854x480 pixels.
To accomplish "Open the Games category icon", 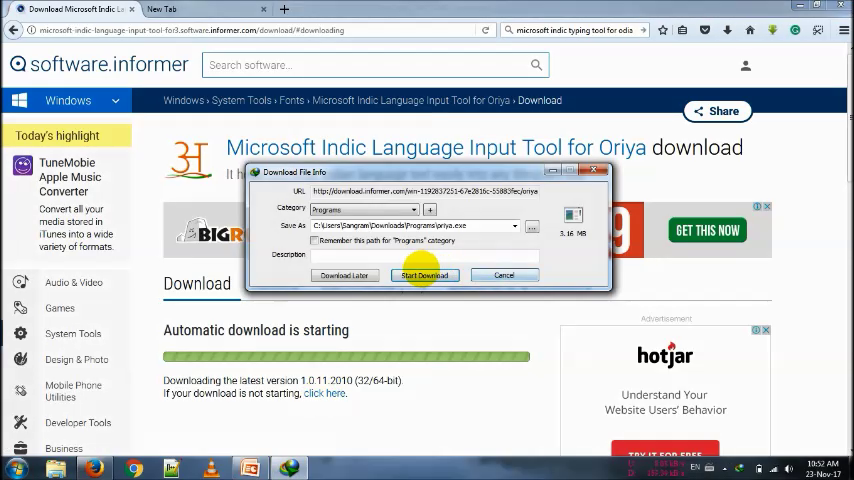I will pyautogui.click(x=20, y=308).
